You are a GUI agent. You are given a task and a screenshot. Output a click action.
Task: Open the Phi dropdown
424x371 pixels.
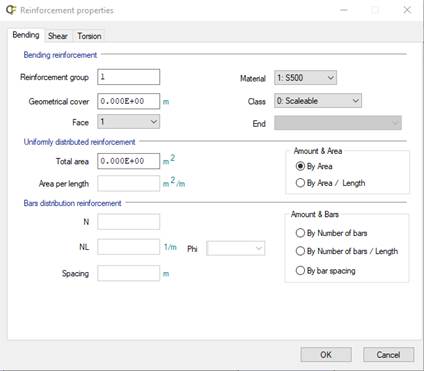click(236, 248)
